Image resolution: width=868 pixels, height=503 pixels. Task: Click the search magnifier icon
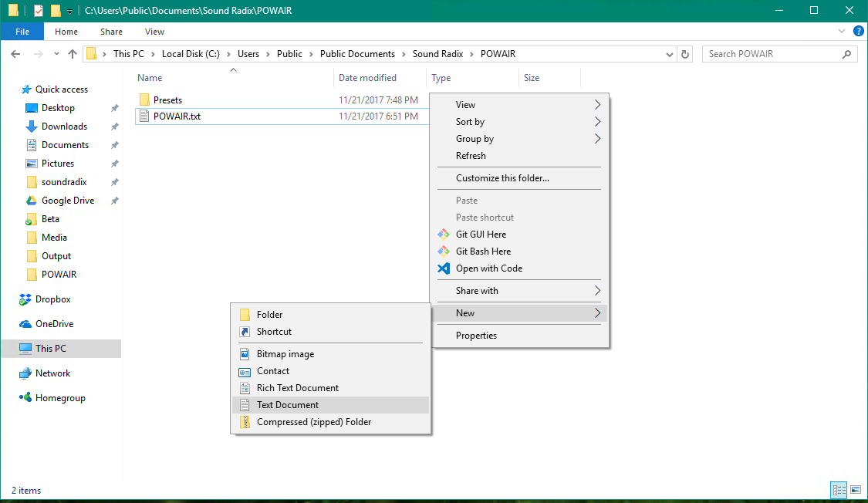coord(846,54)
